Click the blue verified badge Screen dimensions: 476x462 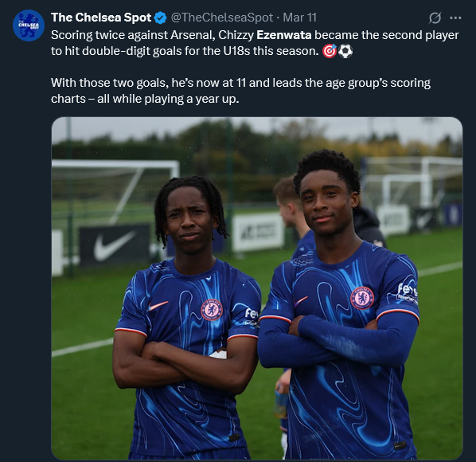coord(161,18)
